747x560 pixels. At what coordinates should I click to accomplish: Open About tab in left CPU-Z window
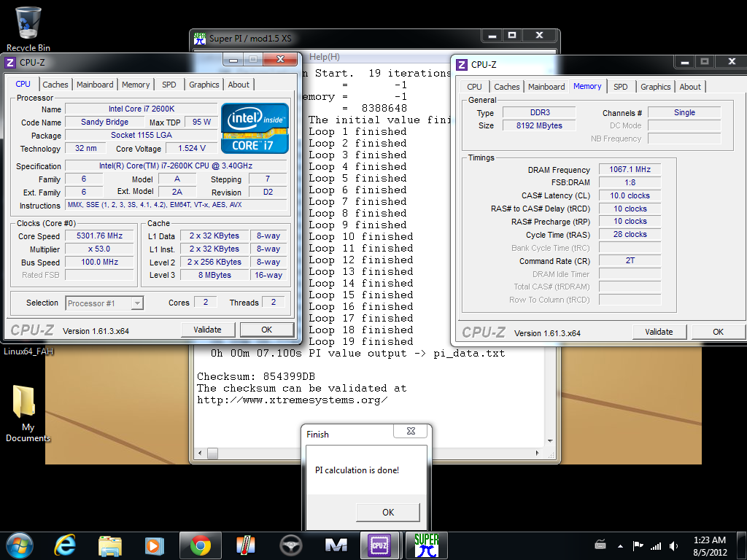coord(239,85)
